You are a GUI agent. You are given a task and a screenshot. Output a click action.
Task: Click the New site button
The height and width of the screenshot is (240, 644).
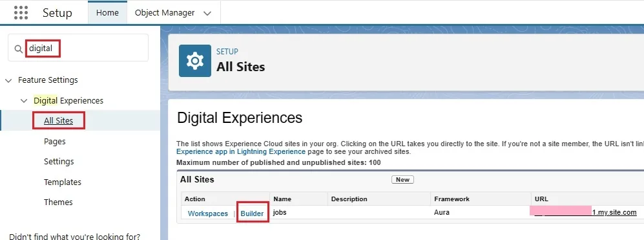(x=402, y=179)
